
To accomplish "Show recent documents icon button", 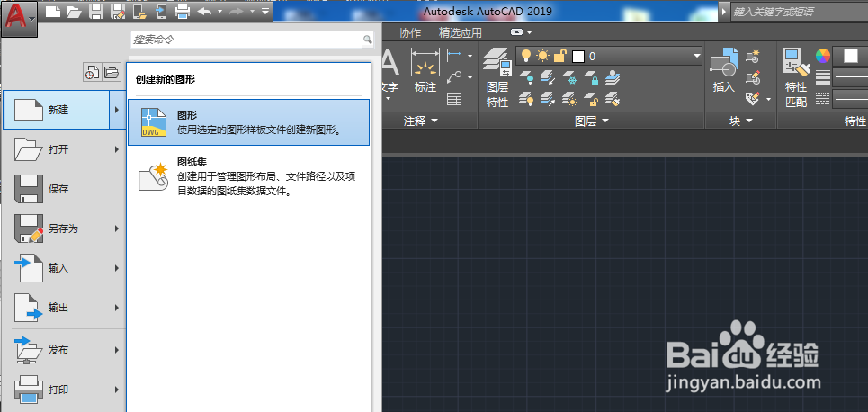I will point(92,72).
